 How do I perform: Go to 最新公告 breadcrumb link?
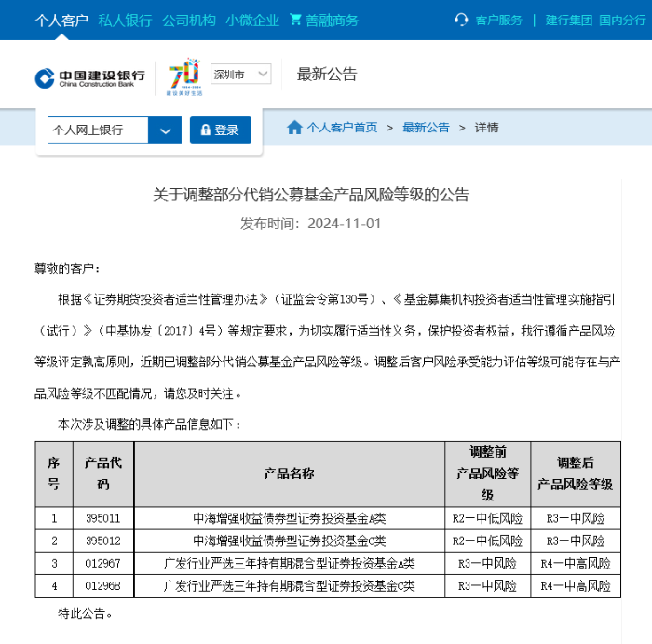(x=426, y=128)
